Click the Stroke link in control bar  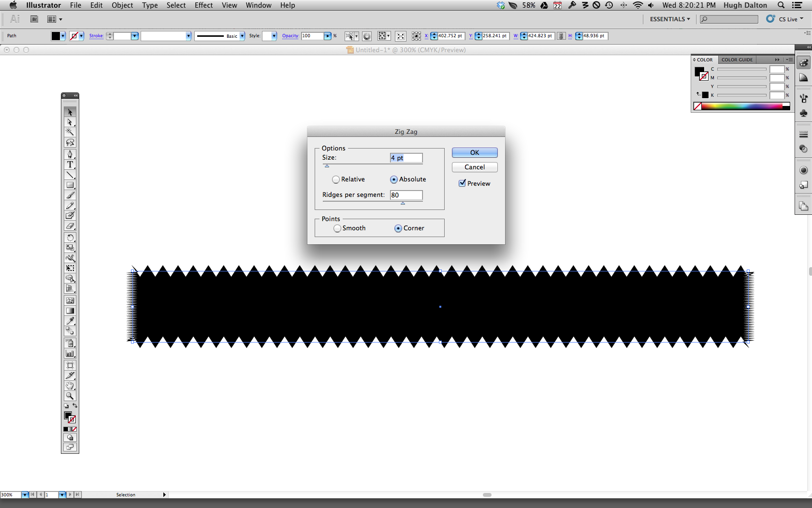pyautogui.click(x=96, y=36)
